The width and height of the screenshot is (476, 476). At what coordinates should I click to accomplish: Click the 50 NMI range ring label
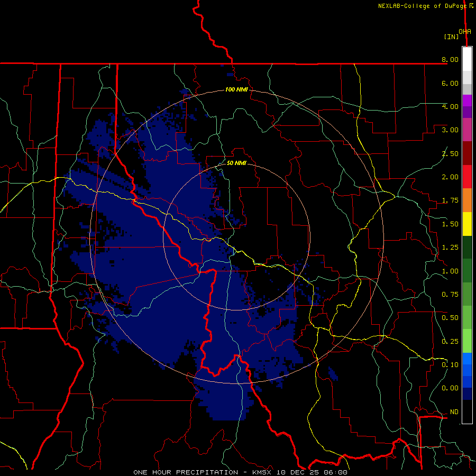(236, 163)
